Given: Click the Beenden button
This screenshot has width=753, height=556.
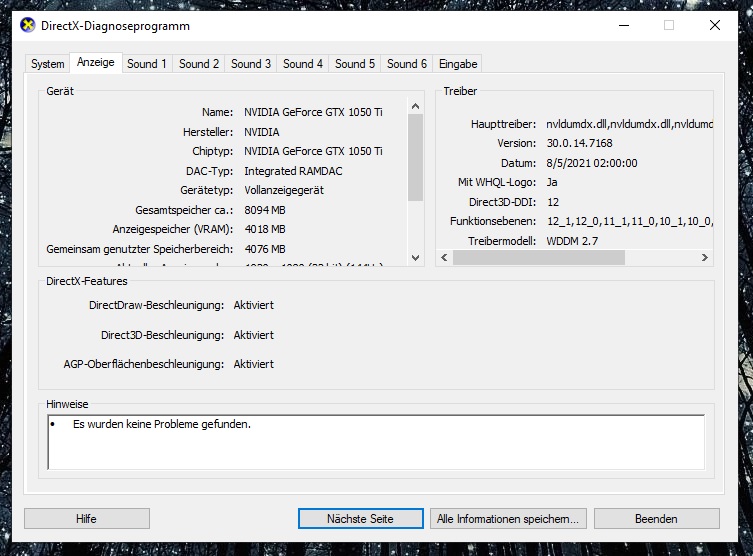Looking at the screenshot, I should point(656,519).
